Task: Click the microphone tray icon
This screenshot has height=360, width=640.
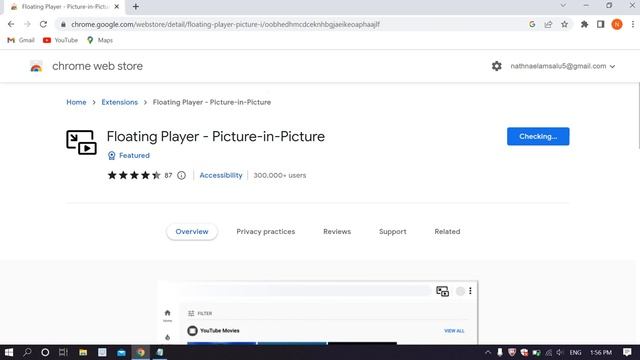Action: point(500,352)
